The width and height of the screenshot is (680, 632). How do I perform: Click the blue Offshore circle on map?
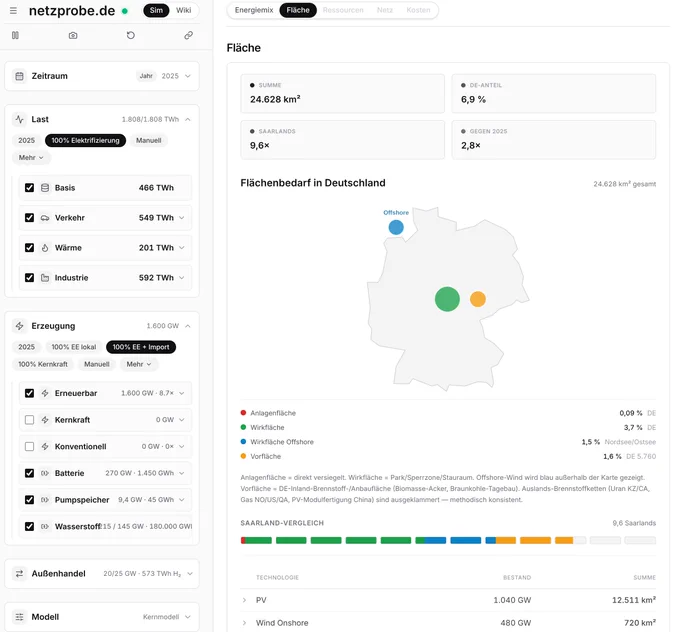tap(396, 227)
